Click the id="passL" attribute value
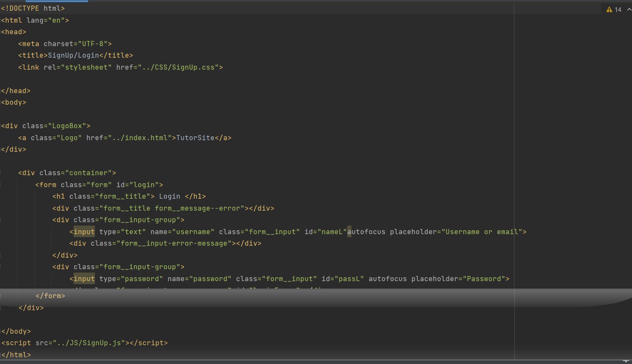632x364 pixels. coord(349,279)
